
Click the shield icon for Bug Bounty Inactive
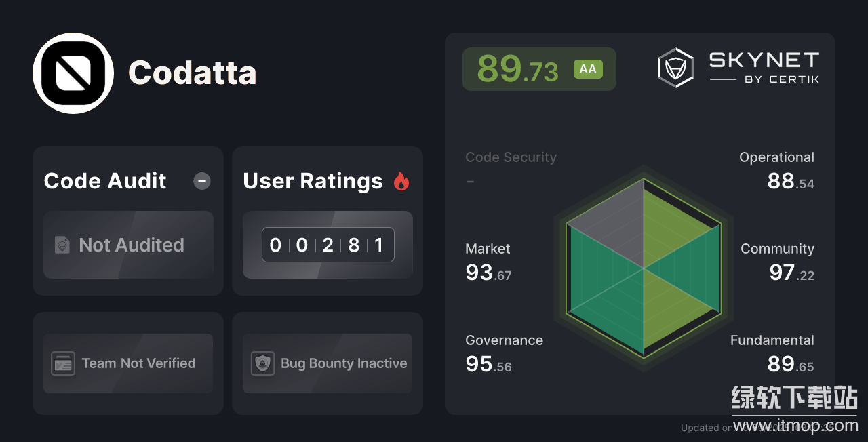(x=262, y=363)
